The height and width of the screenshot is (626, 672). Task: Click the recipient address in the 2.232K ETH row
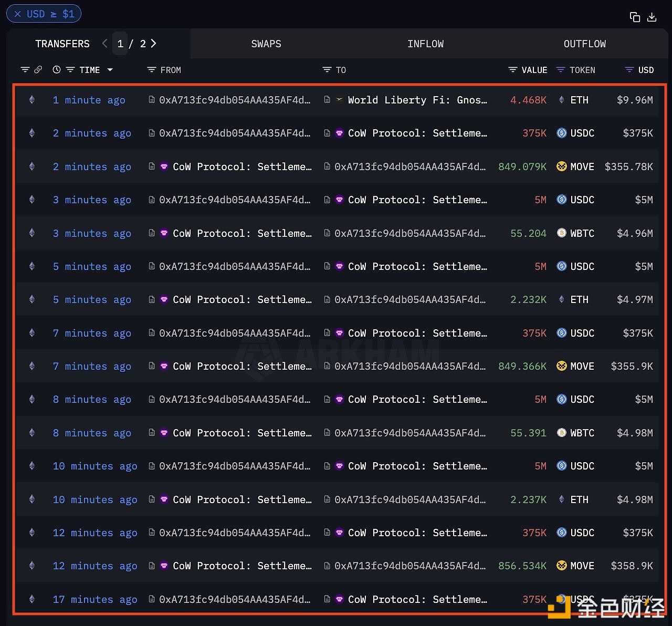(x=410, y=299)
